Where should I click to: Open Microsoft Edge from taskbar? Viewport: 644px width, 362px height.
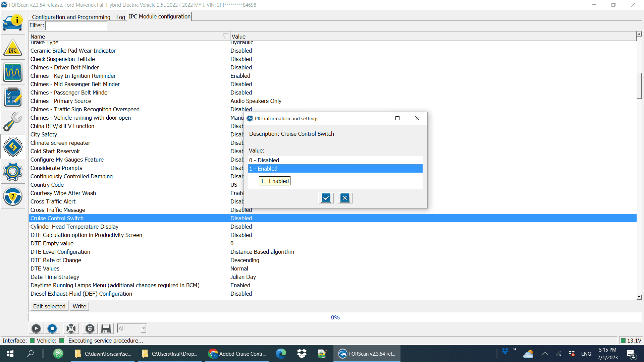coord(281,354)
